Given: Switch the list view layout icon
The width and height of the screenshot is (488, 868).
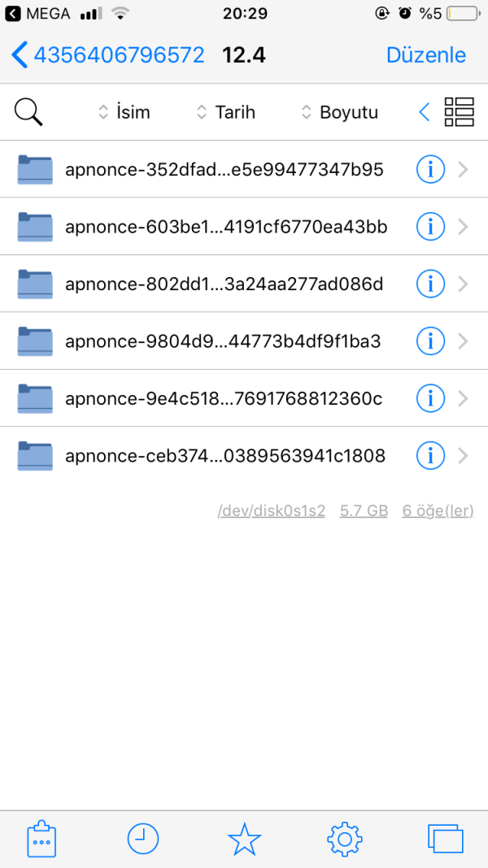Looking at the screenshot, I should point(459,111).
